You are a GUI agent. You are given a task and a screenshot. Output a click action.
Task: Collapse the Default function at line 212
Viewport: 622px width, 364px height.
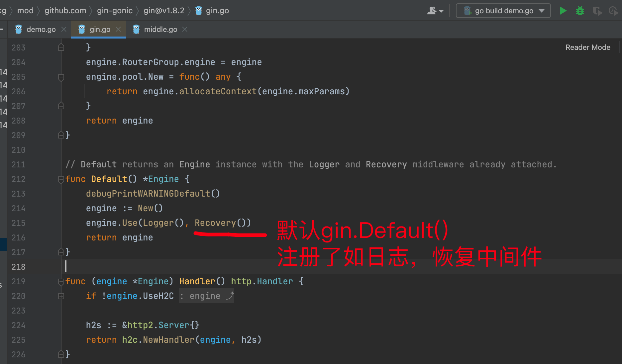click(61, 180)
